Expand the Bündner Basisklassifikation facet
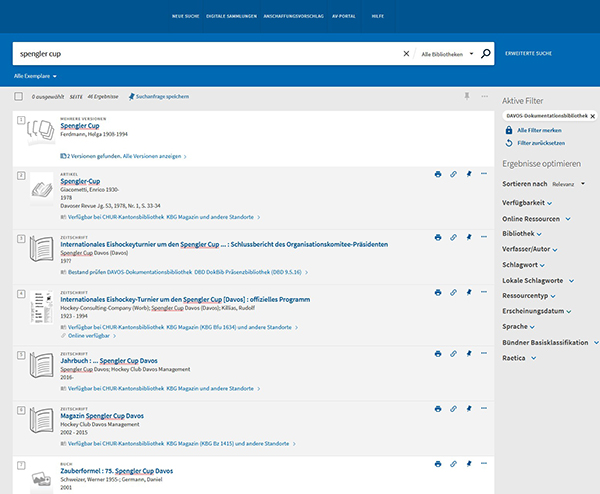The image size is (600, 494). (x=550, y=342)
